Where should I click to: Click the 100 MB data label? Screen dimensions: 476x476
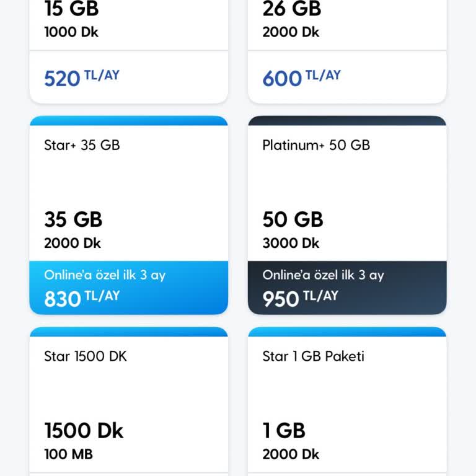[68, 454]
